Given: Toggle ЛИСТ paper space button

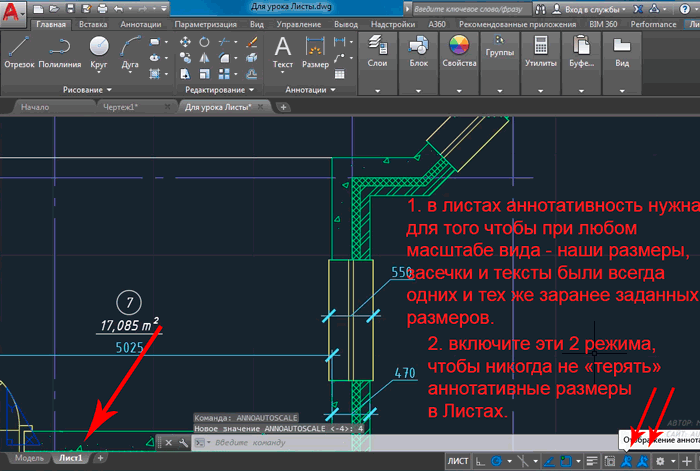Looking at the screenshot, I should [458, 461].
